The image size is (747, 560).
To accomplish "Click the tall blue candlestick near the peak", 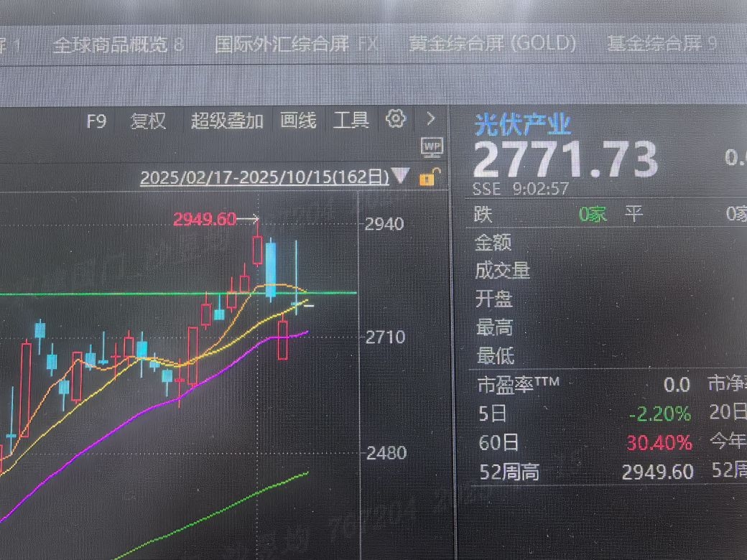I will pos(271,269).
